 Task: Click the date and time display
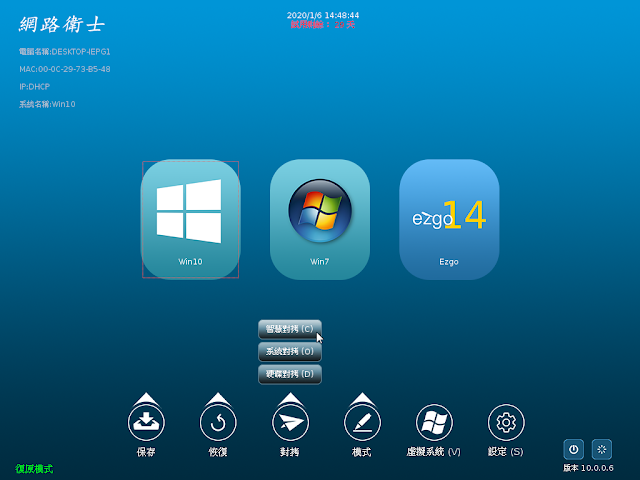coord(323,15)
